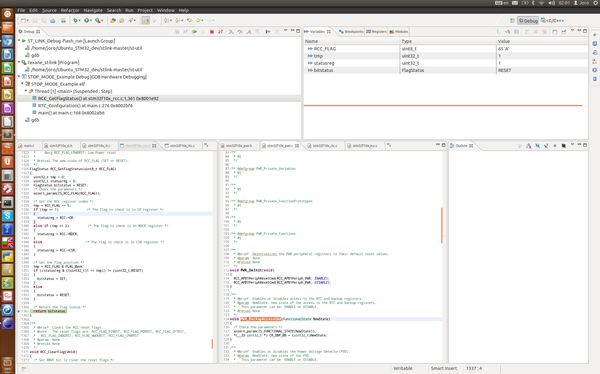Click the RESET value of bitstatus
The height and width of the screenshot is (374, 600).
pyautogui.click(x=504, y=70)
